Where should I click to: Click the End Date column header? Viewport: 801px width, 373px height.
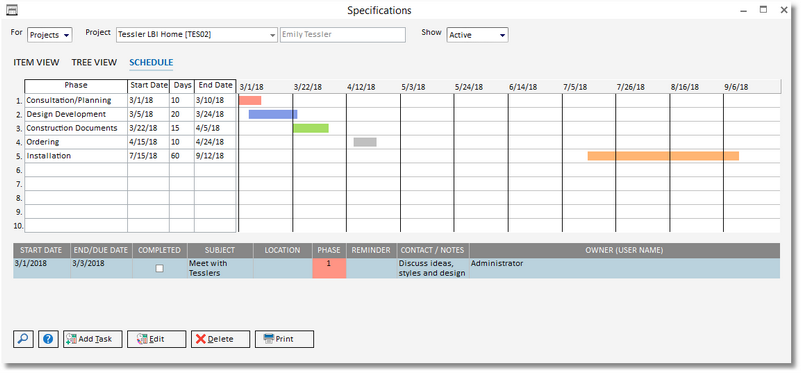point(215,86)
